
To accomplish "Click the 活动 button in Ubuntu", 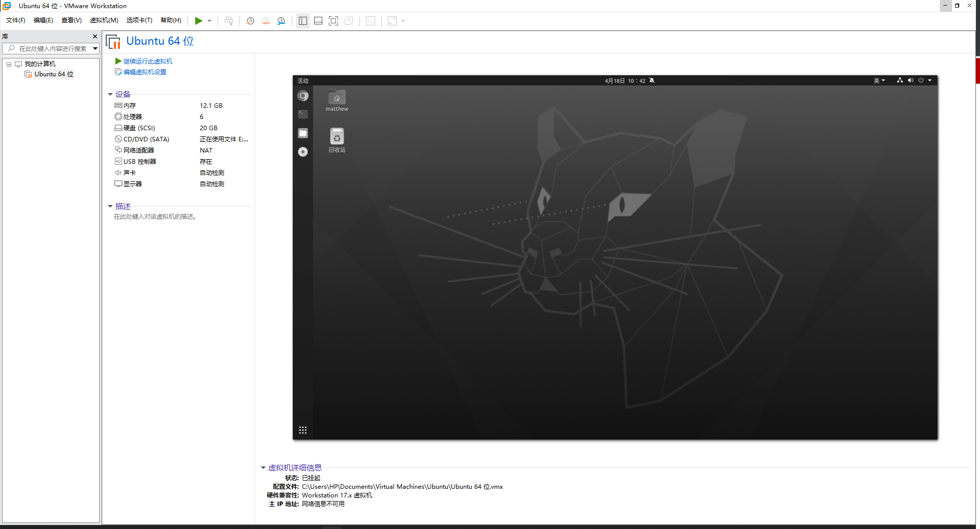I will [x=303, y=81].
